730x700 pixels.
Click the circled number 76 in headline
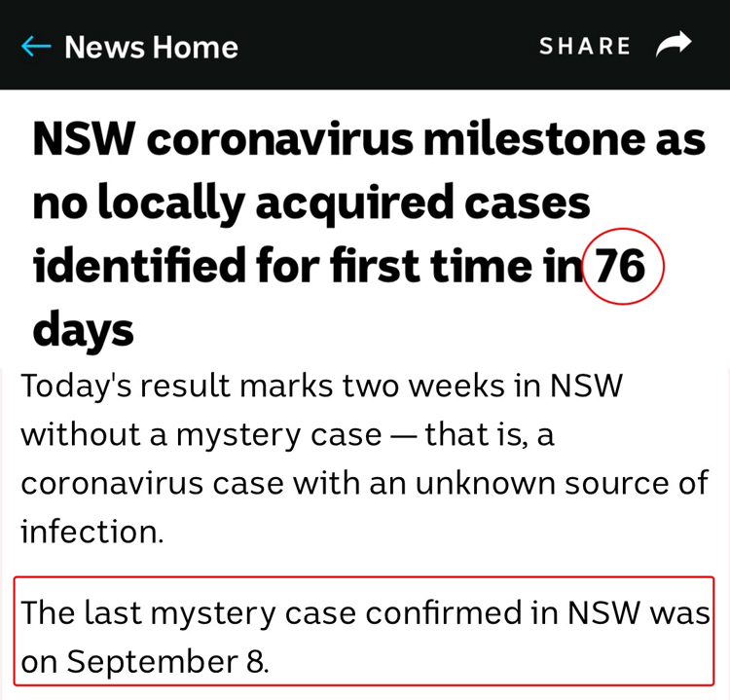(623, 266)
